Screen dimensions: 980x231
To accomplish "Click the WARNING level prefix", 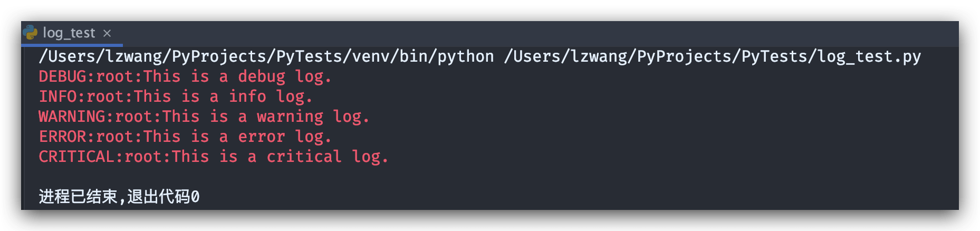I will 72,117.
